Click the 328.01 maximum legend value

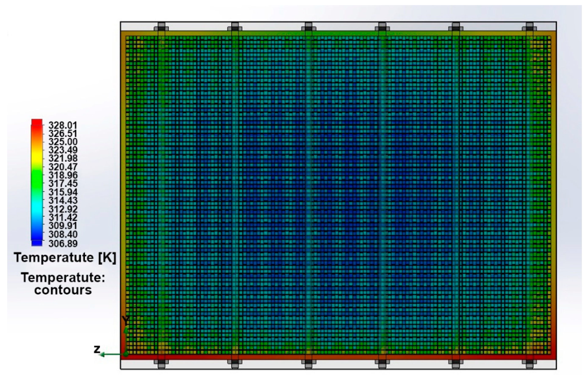63,125
